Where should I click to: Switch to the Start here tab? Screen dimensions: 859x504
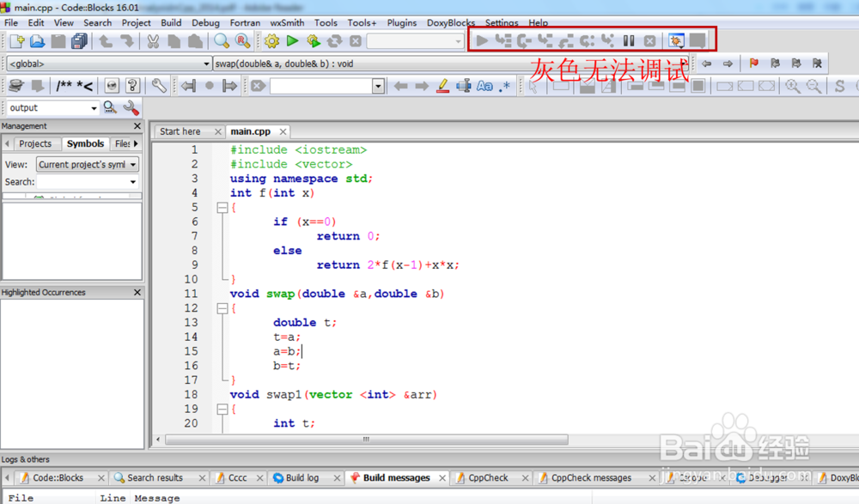[x=180, y=131]
